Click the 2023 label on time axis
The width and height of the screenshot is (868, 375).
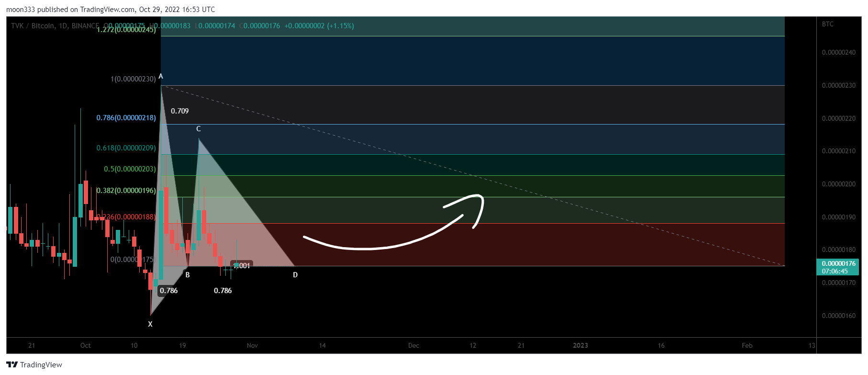click(x=580, y=345)
